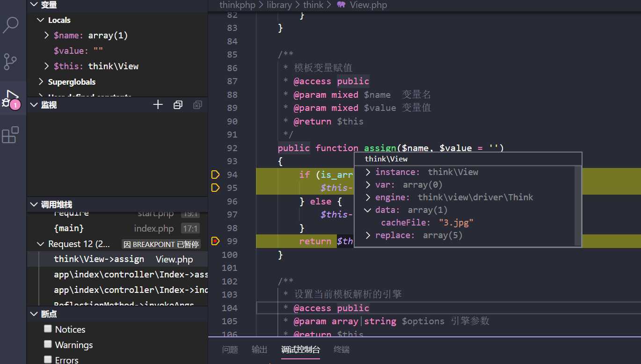Collapse the 变量 section

pos(34,5)
